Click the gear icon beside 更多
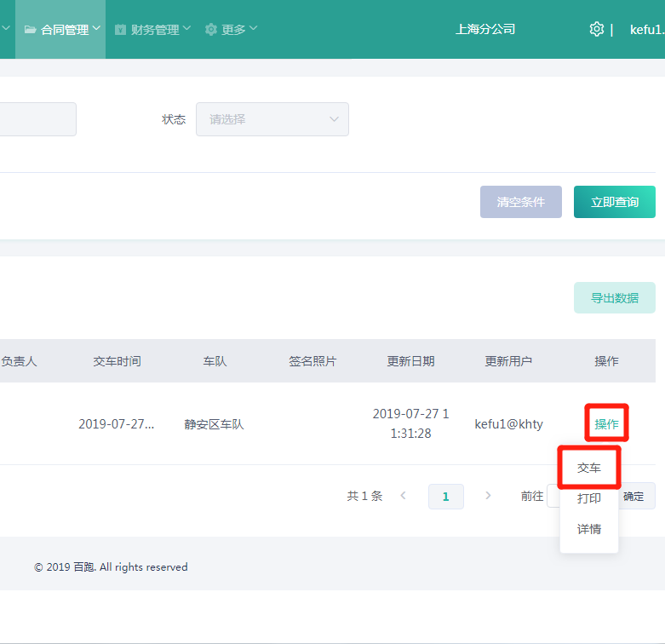665x644 pixels. 211,30
